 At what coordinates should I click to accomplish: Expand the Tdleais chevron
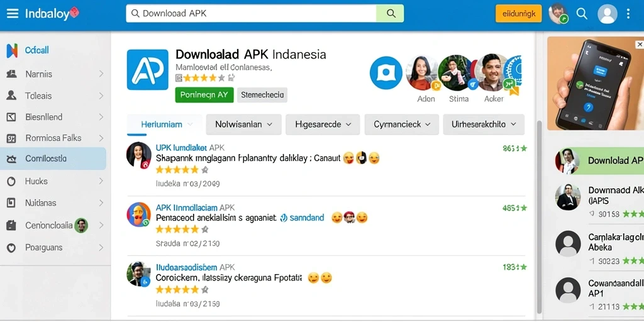101,96
